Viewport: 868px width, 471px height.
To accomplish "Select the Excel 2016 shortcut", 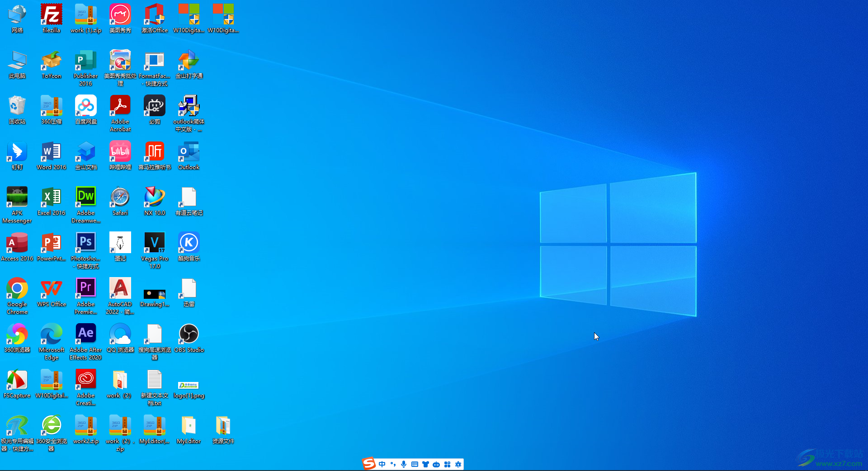I will click(51, 198).
